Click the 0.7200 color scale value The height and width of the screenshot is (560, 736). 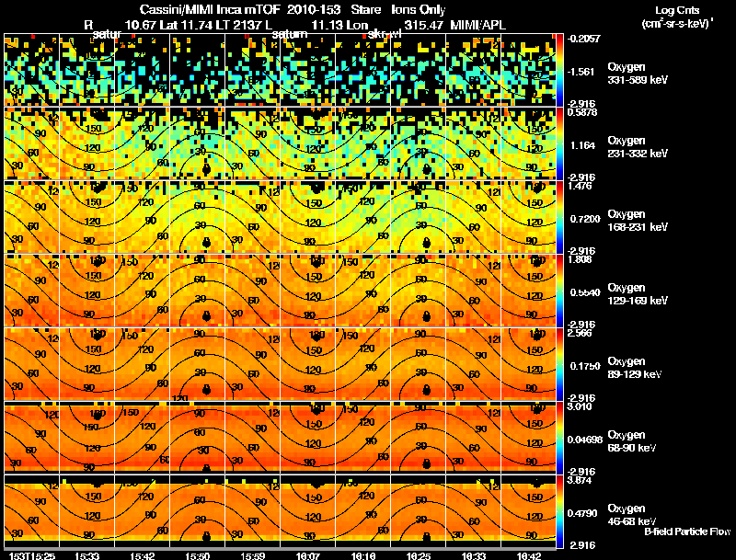(585, 219)
